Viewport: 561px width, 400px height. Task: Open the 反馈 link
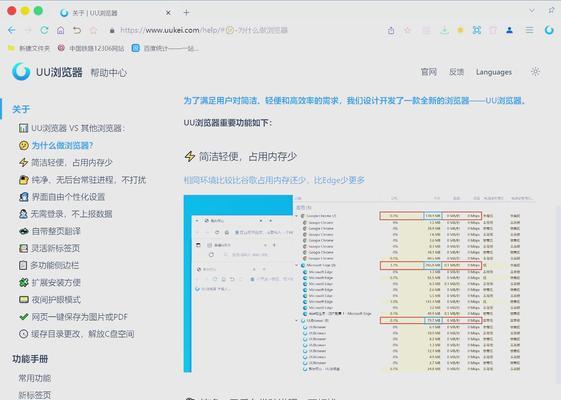click(457, 72)
